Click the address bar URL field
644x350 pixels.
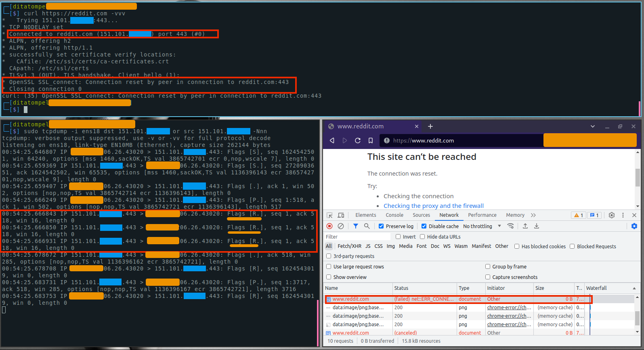point(461,140)
